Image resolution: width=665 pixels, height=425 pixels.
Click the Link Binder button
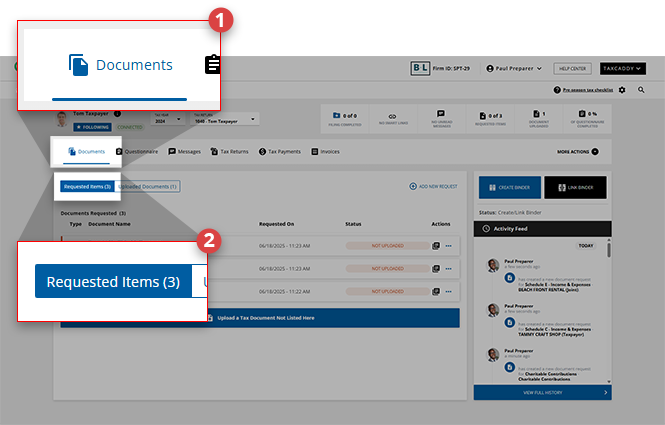576,187
